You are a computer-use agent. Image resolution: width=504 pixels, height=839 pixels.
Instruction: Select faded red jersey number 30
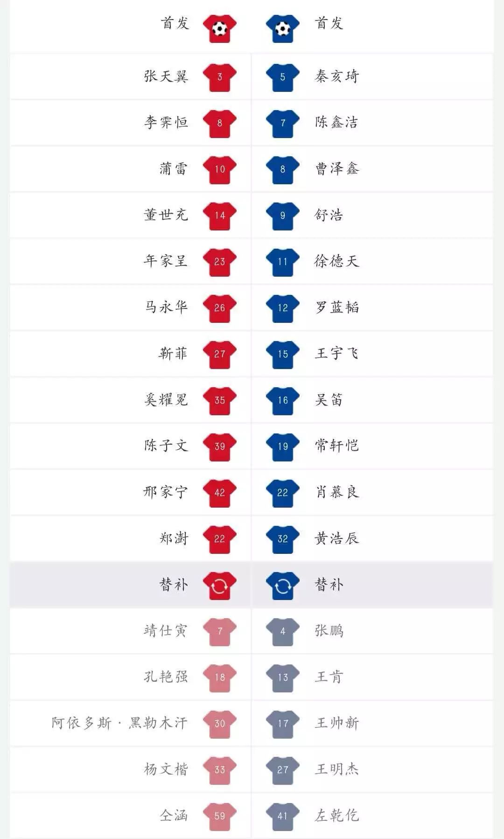pyautogui.click(x=219, y=724)
